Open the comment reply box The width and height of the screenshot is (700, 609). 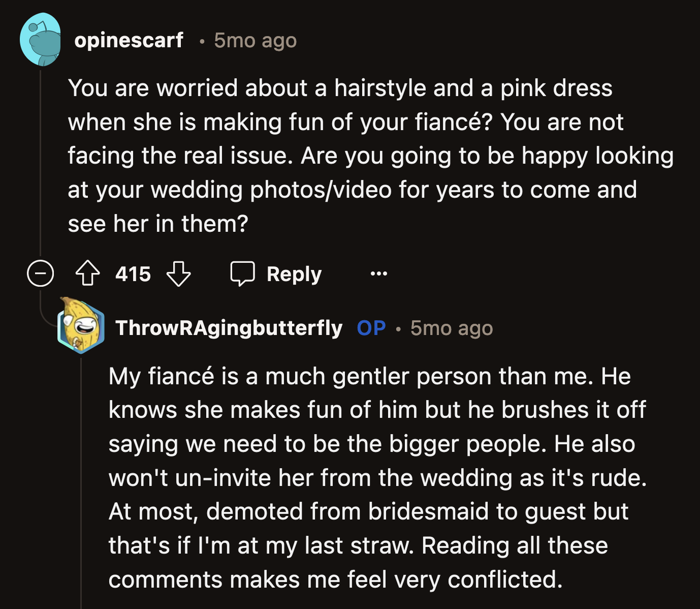(x=277, y=273)
